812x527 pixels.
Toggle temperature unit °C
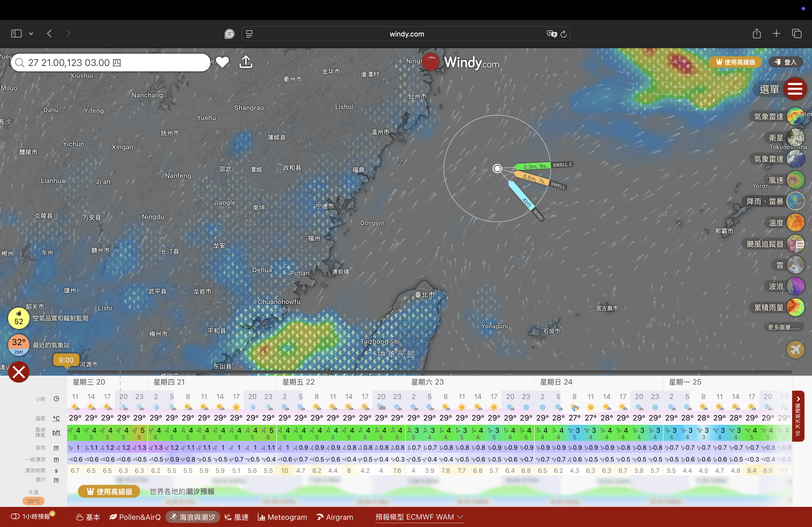tap(56, 418)
